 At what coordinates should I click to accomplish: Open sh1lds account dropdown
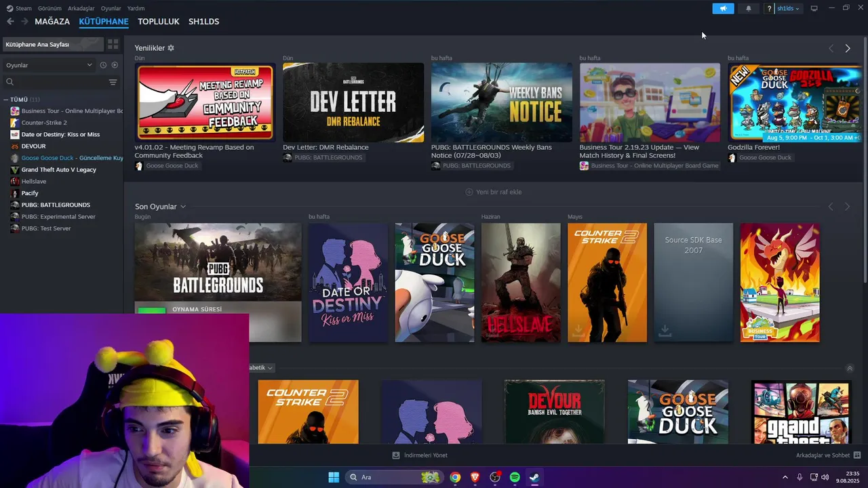[788, 9]
